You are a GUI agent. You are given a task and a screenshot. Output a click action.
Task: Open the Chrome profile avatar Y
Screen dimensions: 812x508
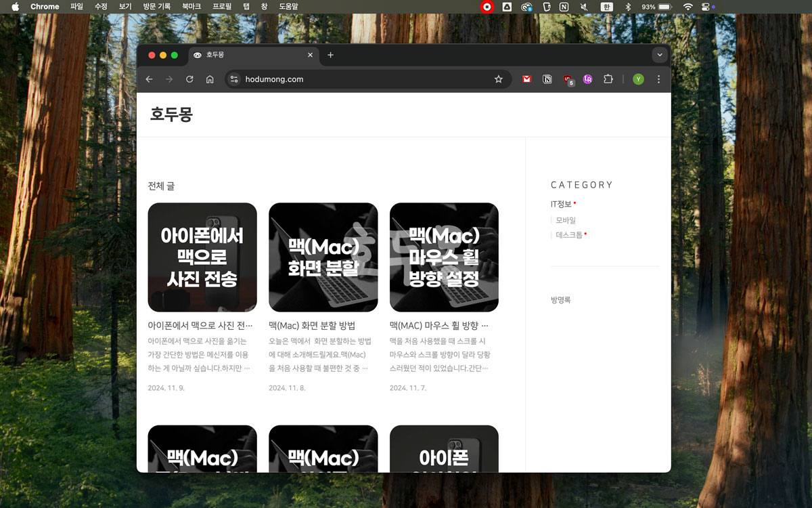pos(638,79)
